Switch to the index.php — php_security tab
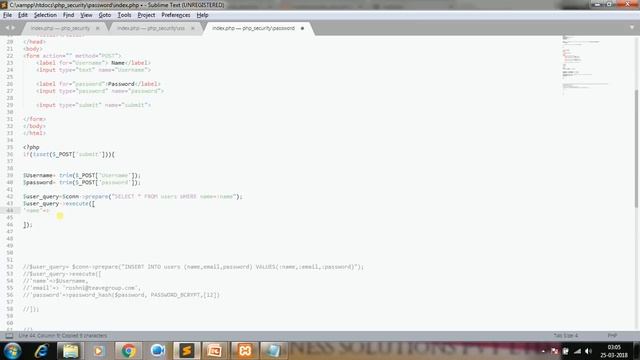640x360 pixels. point(60,28)
